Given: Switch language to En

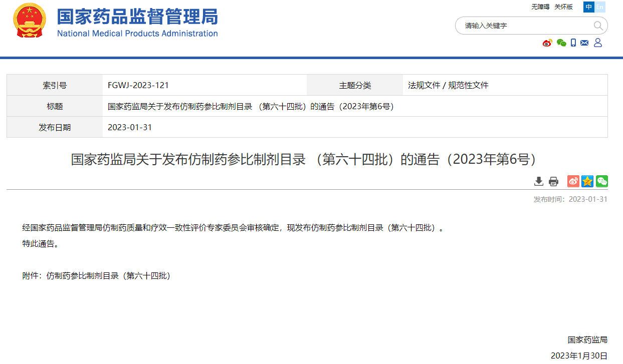Looking at the screenshot, I should [x=600, y=7].
